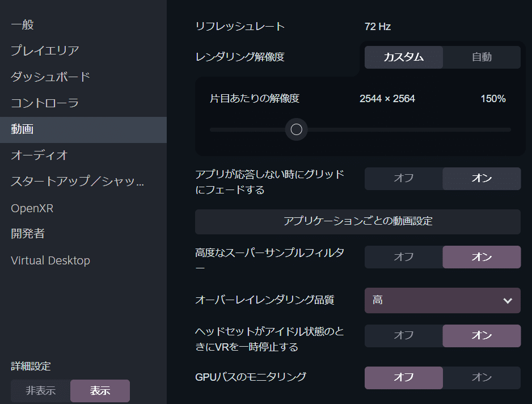Screen dimensions: 532x404
Task: Turn off fade to grid when app unresponsive
Action: click(x=404, y=178)
